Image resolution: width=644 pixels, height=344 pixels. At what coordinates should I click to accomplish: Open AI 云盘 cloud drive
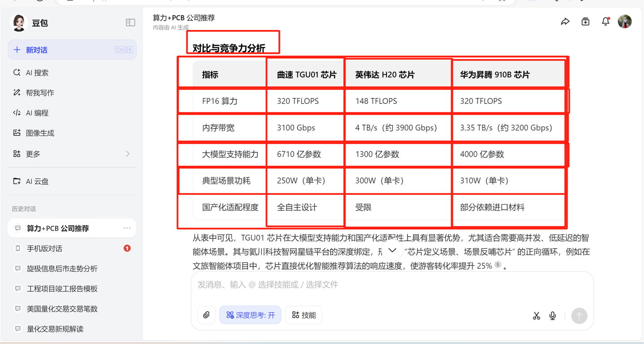click(72, 181)
